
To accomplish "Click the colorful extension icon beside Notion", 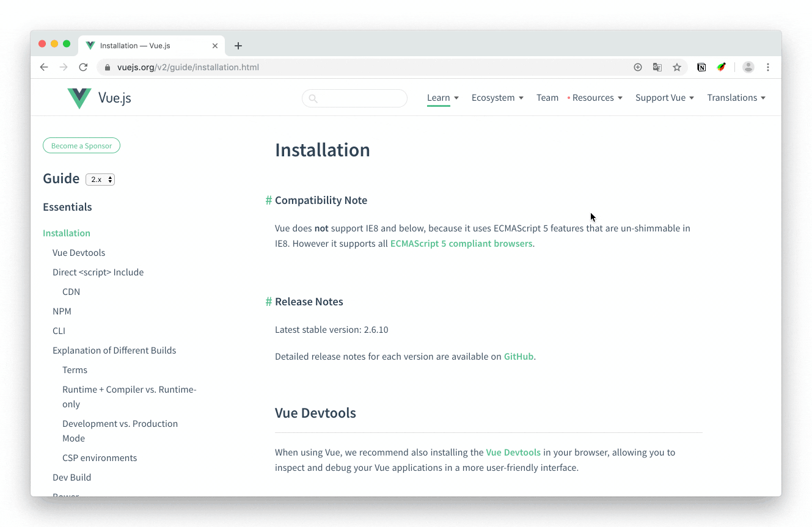I will tap(721, 67).
